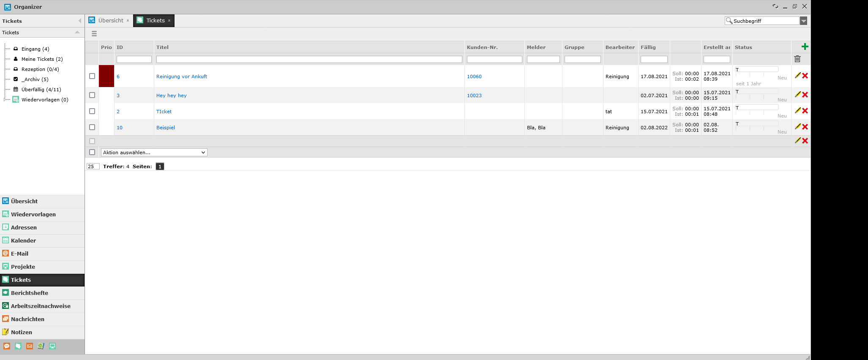Image resolution: width=868 pixels, height=360 pixels.
Task: Delete ticket 'Reinigung vor Ankuft' with red X
Action: click(x=805, y=76)
